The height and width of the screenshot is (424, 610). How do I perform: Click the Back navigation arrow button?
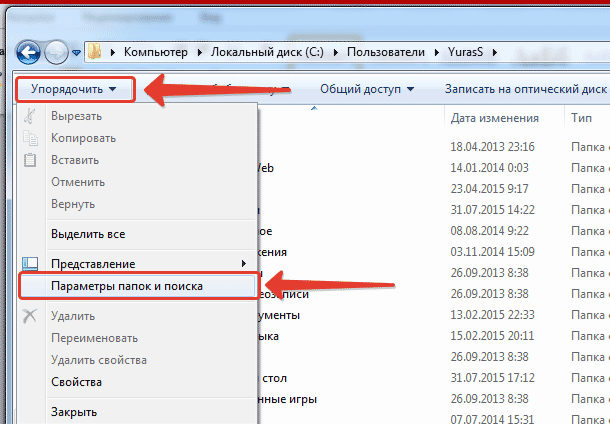[x=28, y=52]
